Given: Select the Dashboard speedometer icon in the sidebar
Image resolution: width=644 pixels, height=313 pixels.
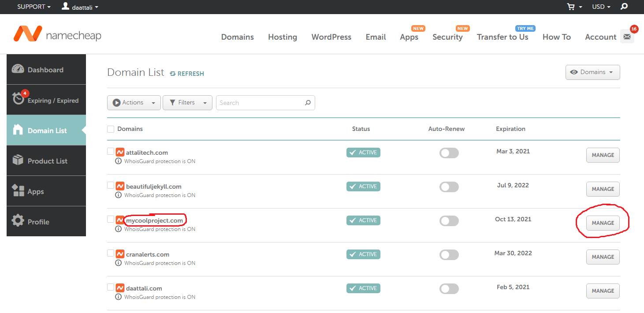Looking at the screenshot, I should click(x=19, y=69).
